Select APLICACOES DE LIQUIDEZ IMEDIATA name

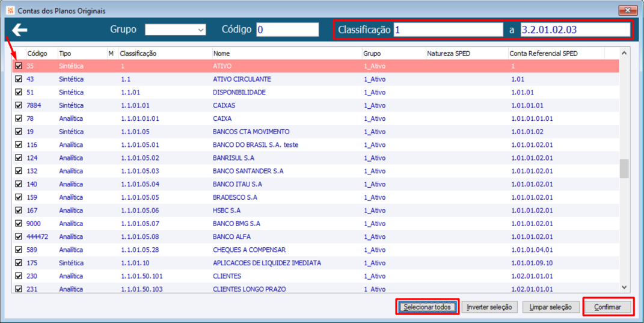click(x=267, y=263)
